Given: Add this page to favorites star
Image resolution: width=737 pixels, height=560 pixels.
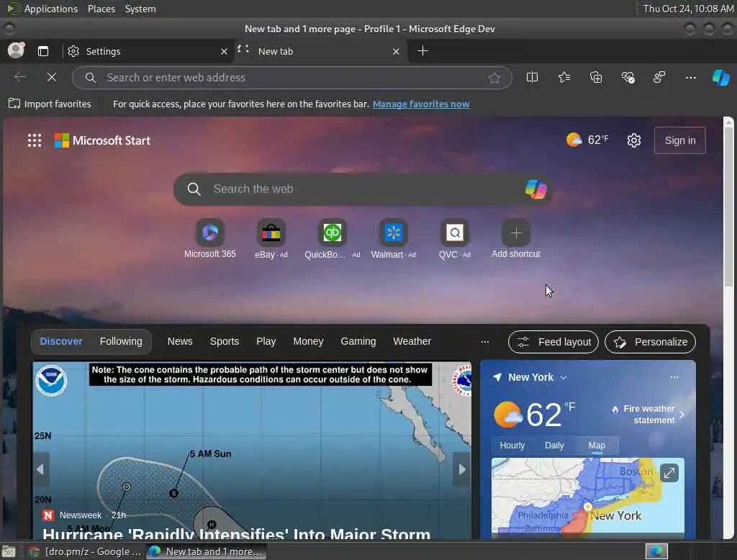Looking at the screenshot, I should (x=494, y=78).
